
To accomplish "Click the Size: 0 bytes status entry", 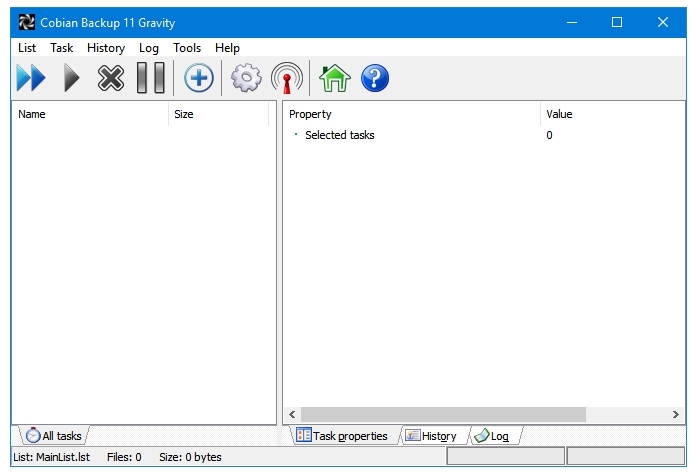I will pyautogui.click(x=190, y=457).
